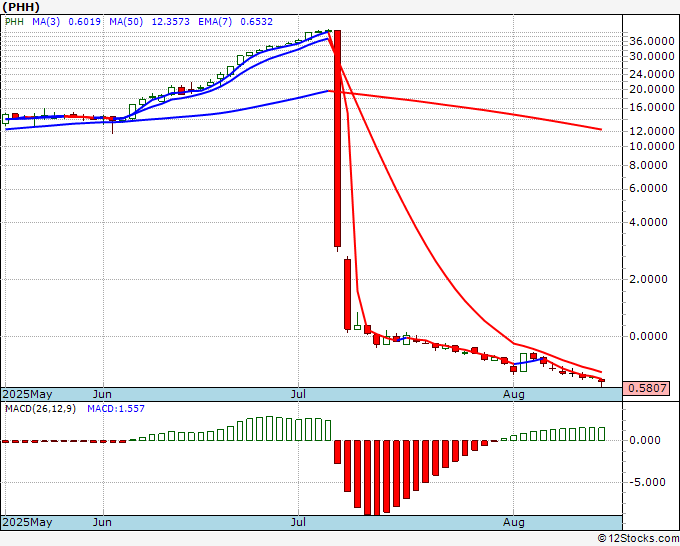Click the MA(50) indicator label

[126, 22]
